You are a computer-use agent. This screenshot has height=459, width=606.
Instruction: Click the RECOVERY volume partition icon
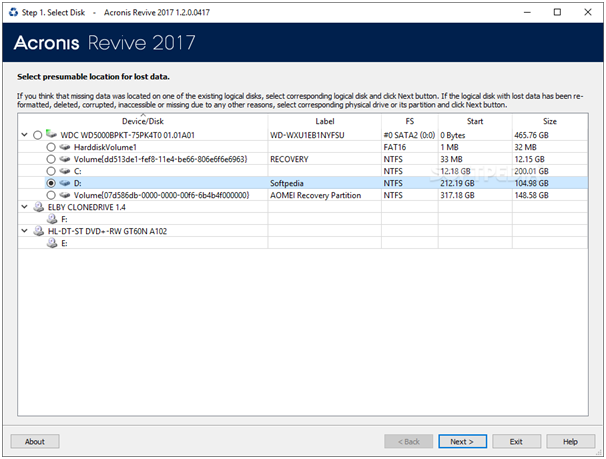click(65, 159)
